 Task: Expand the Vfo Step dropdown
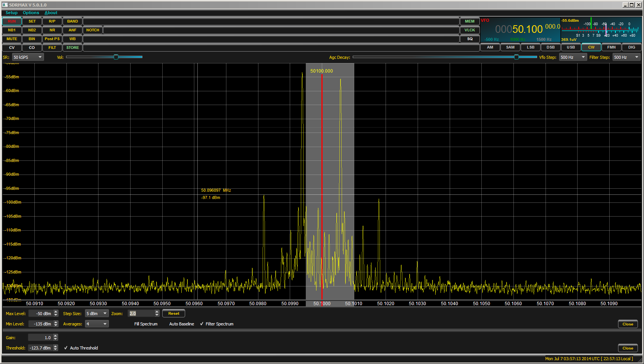tap(572, 57)
